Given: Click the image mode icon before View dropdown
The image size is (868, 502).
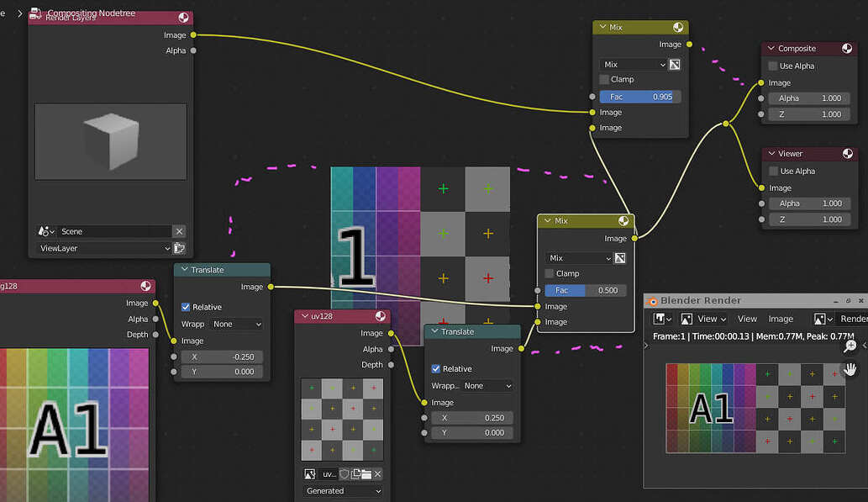Looking at the screenshot, I should 687,319.
